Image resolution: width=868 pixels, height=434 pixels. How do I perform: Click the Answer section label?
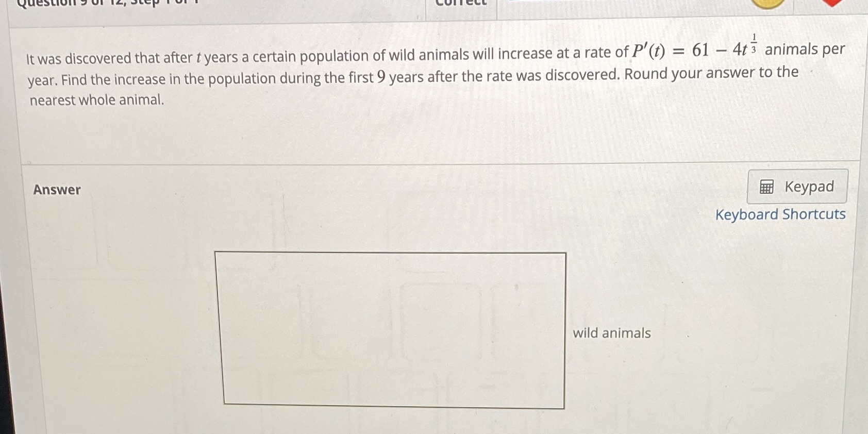pyautogui.click(x=56, y=190)
